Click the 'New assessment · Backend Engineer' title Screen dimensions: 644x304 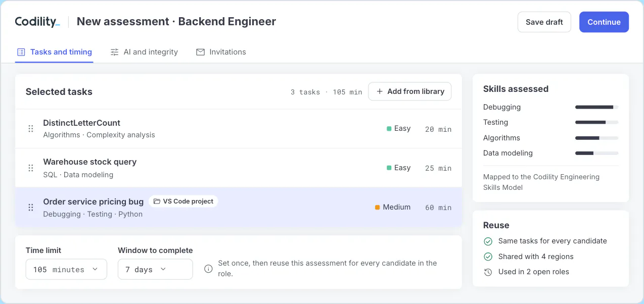point(176,22)
